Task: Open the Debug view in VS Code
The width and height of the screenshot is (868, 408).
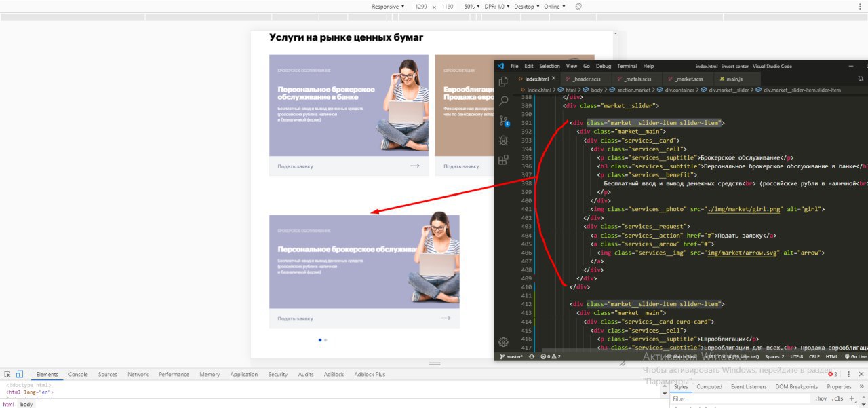Action: (x=503, y=141)
